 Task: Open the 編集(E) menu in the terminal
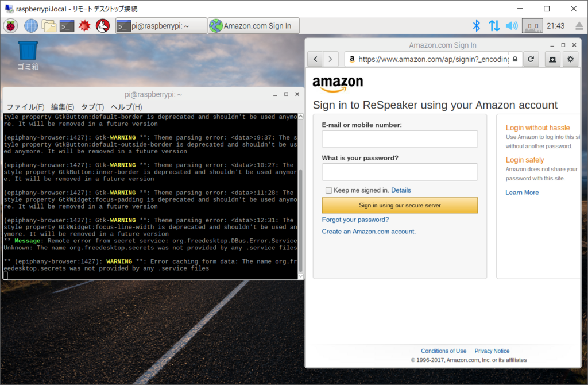tap(63, 107)
